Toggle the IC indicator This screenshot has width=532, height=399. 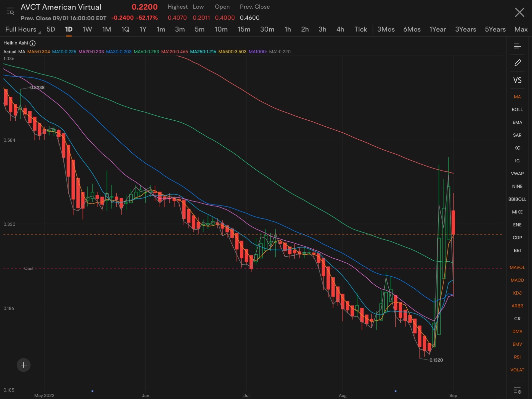click(x=517, y=161)
